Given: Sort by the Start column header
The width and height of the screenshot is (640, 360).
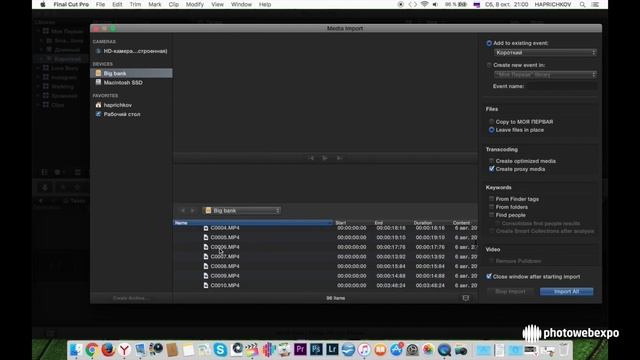Looking at the screenshot, I should [x=353, y=223].
